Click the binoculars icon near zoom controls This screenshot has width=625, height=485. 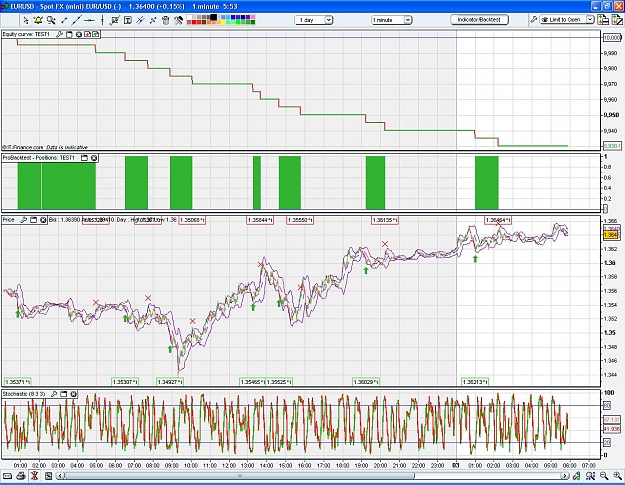(590, 475)
